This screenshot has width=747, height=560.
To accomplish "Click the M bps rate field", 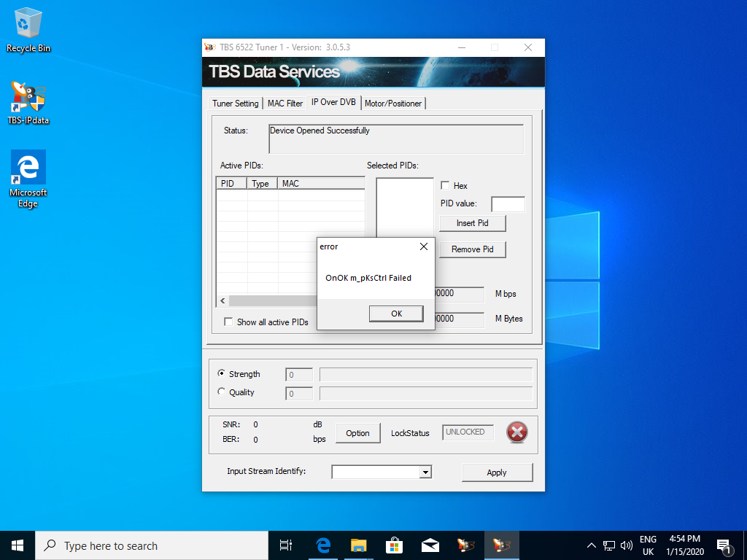I will tap(460, 294).
